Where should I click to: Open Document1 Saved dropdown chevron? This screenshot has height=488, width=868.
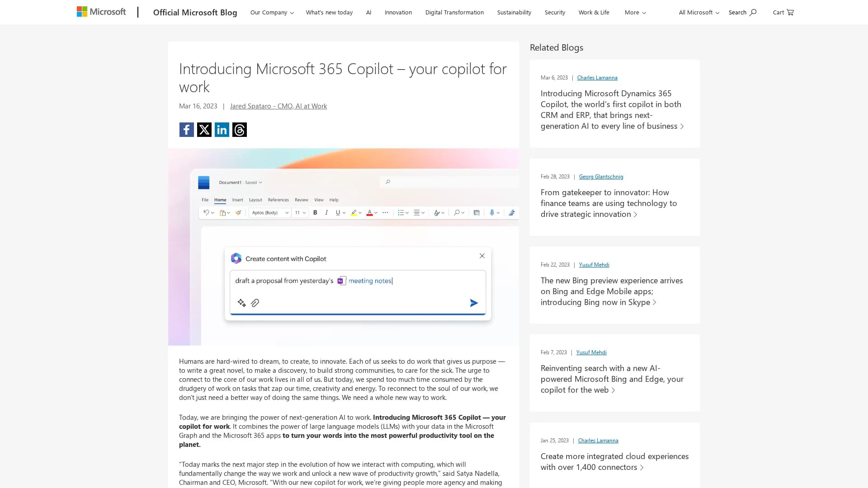260,183
